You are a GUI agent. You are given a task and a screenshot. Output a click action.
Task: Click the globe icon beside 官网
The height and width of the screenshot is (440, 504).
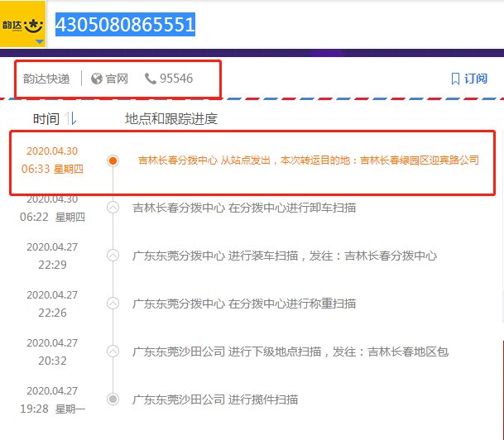[x=97, y=79]
